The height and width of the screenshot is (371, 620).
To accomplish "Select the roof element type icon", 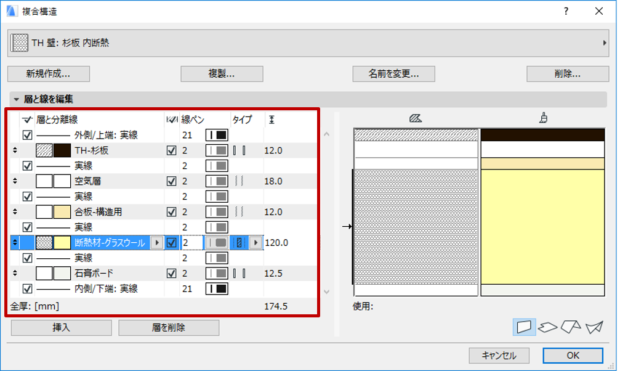I will point(571,327).
